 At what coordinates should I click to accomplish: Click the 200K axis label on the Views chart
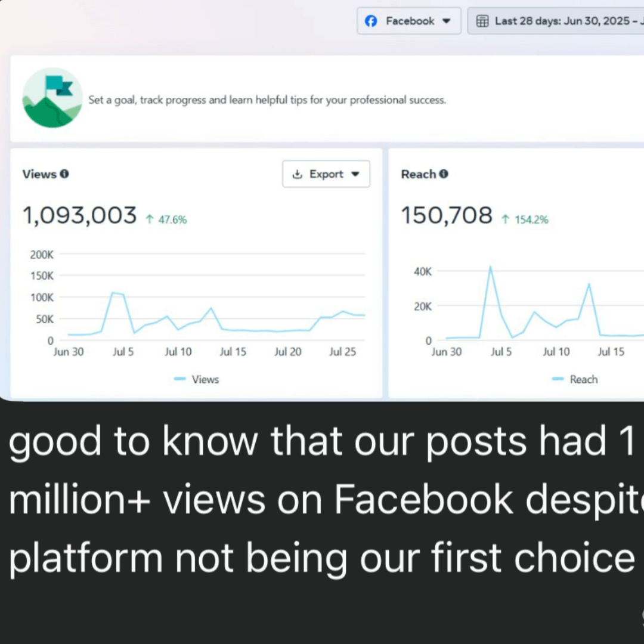[x=41, y=255]
